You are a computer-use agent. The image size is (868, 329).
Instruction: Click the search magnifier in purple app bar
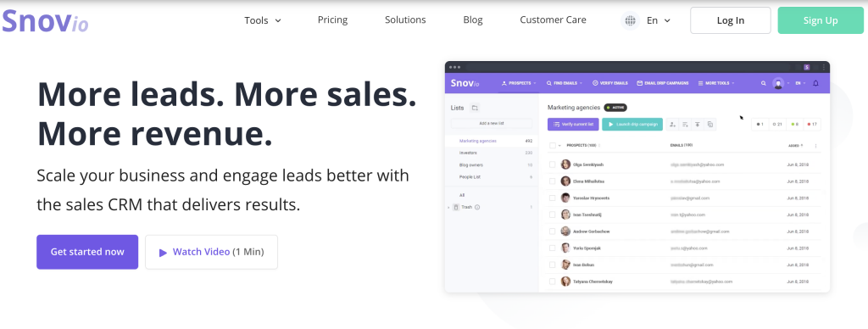click(x=764, y=83)
